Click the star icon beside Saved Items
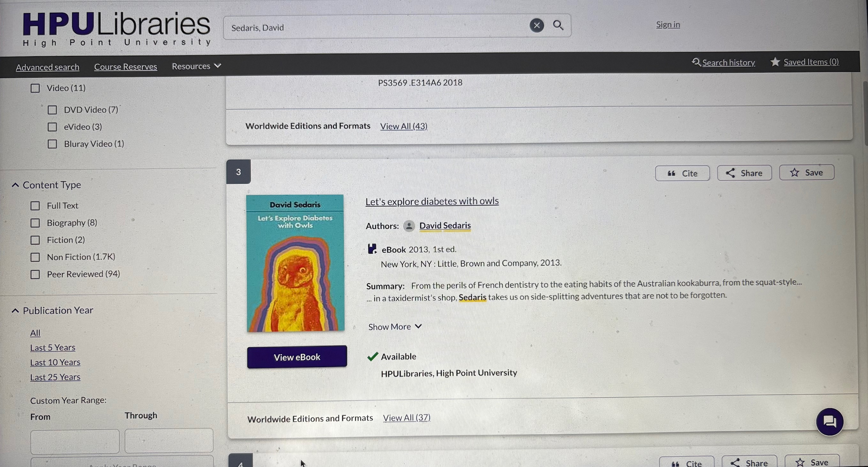The width and height of the screenshot is (868, 467). click(775, 62)
